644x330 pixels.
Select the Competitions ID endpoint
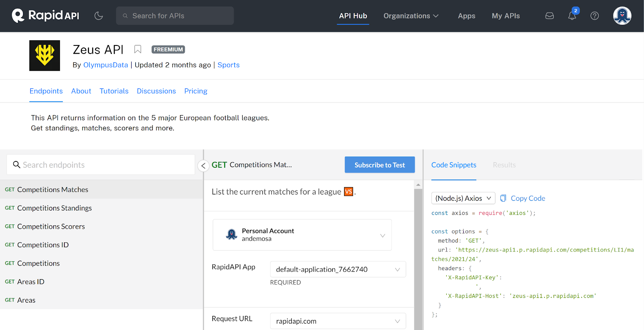101,245
